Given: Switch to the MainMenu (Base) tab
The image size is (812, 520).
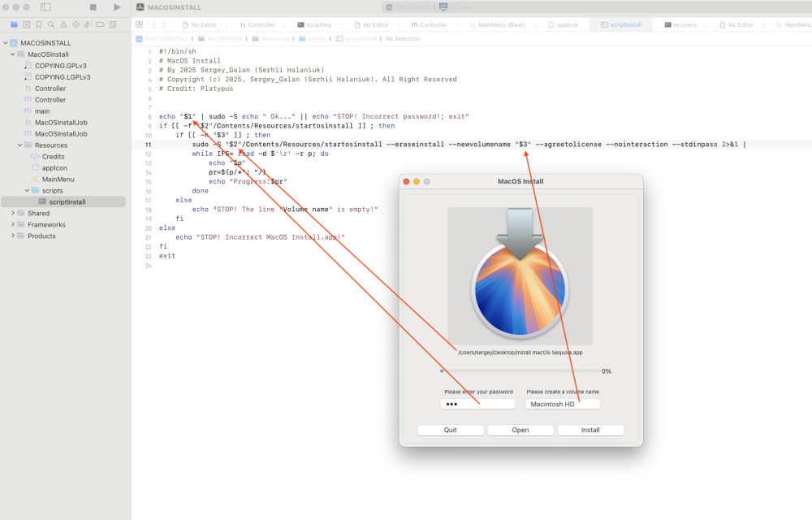Looking at the screenshot, I should point(497,24).
